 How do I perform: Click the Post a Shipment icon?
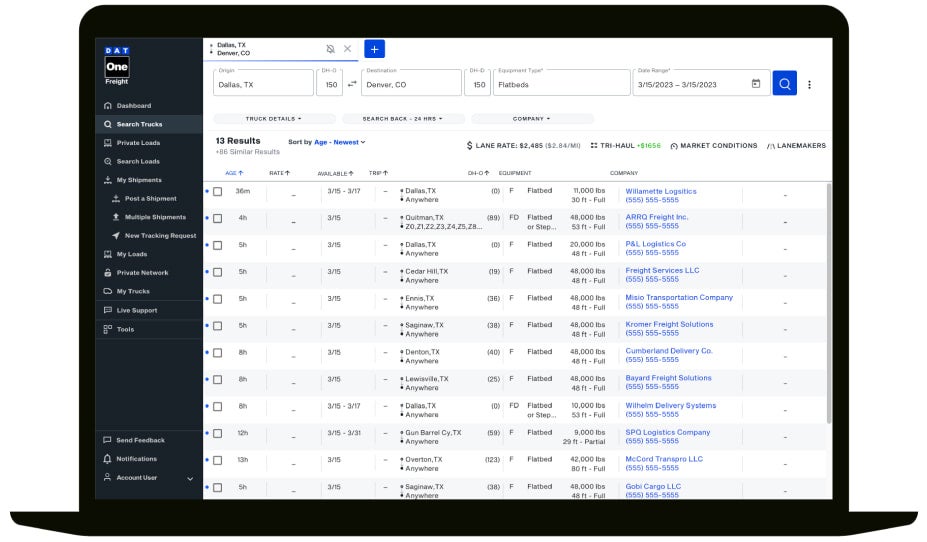(x=116, y=199)
